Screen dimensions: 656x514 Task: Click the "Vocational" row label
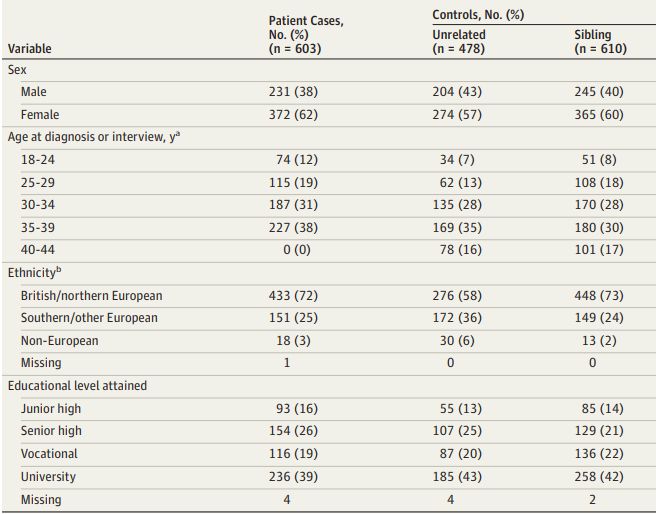(x=50, y=454)
